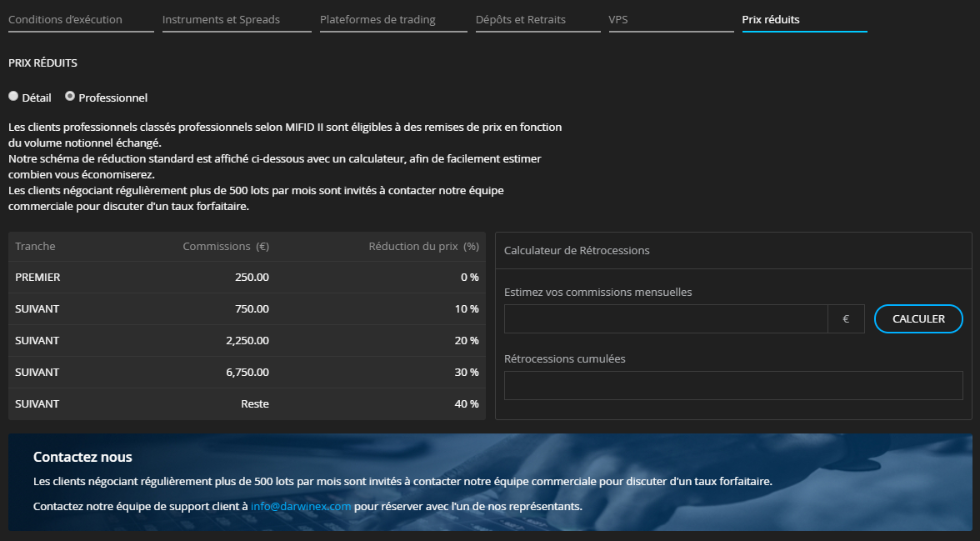Click the 0 % reduction value
Viewport: 980px width, 541px height.
[469, 277]
